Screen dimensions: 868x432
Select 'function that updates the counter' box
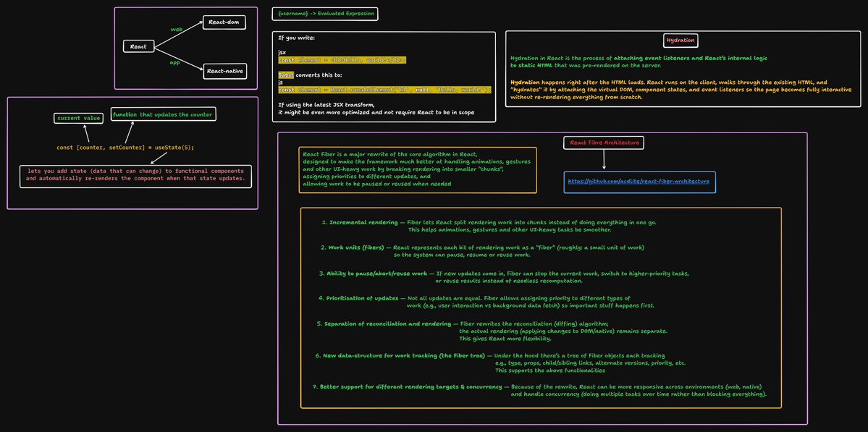click(163, 114)
